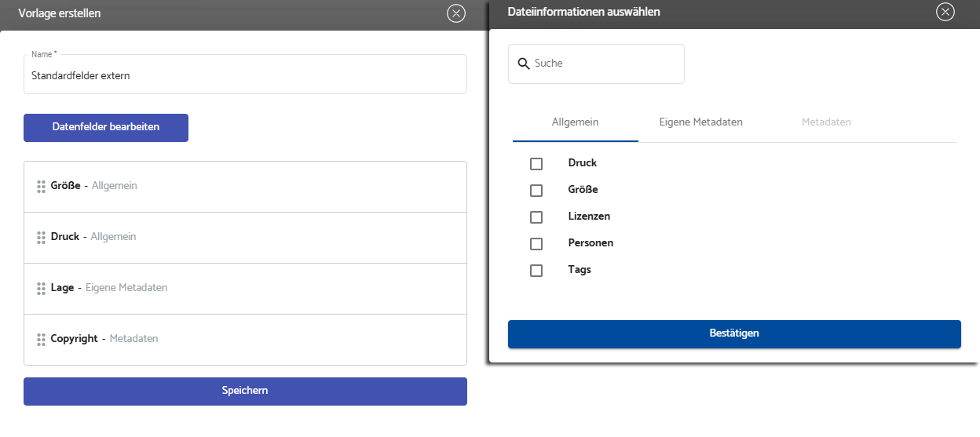The height and width of the screenshot is (437, 980).
Task: Close the Dateiinformationen auswählen dialog
Action: pos(945,12)
